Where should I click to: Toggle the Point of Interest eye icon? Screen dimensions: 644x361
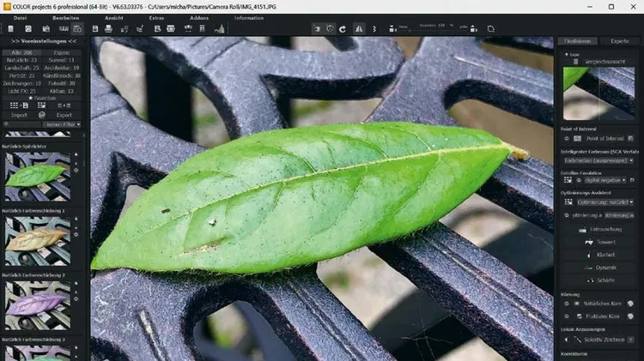[x=567, y=139]
